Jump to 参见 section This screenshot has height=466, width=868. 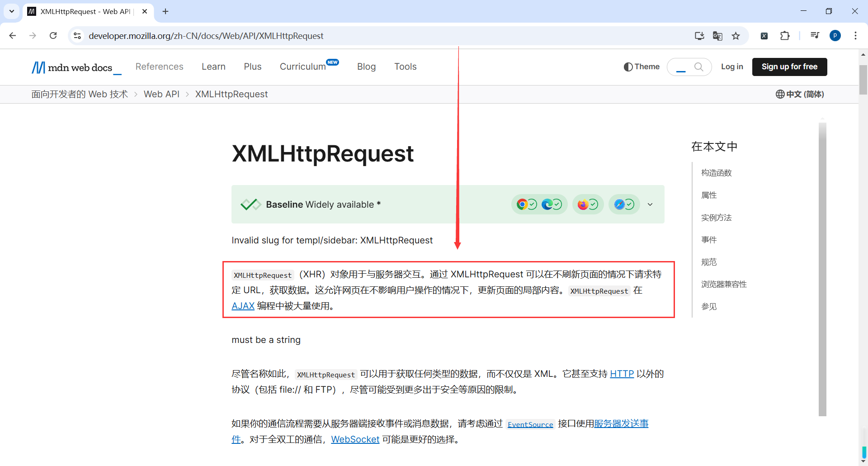coord(709,307)
